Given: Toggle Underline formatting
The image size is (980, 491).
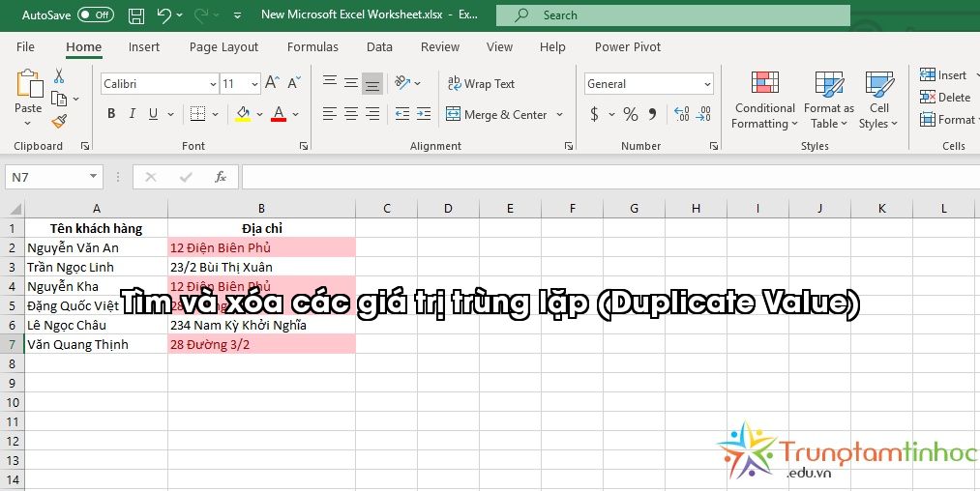Looking at the screenshot, I should click(x=153, y=114).
